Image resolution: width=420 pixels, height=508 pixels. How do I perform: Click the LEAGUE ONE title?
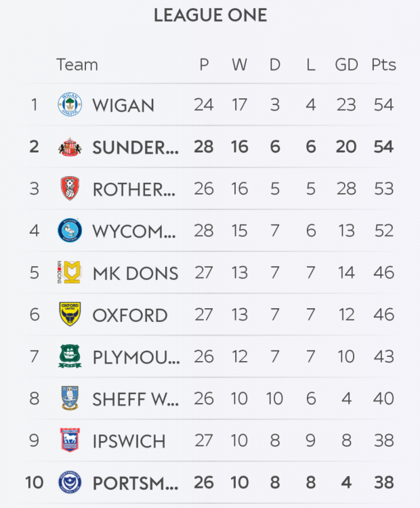tap(210, 15)
